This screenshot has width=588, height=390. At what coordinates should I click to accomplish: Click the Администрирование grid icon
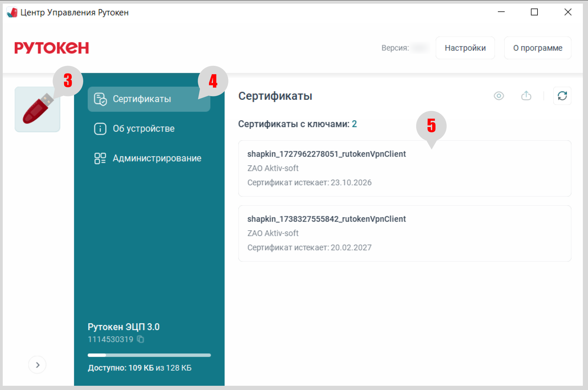click(100, 158)
